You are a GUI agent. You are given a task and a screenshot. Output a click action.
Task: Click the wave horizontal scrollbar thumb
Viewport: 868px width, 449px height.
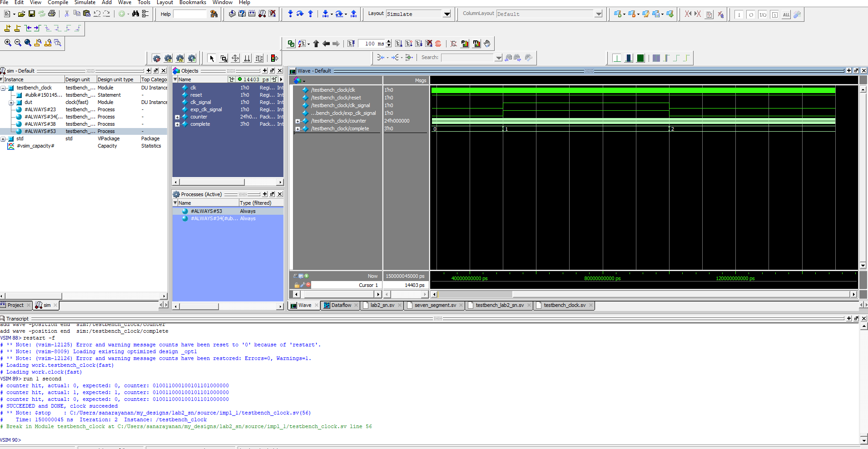pyautogui.click(x=475, y=294)
